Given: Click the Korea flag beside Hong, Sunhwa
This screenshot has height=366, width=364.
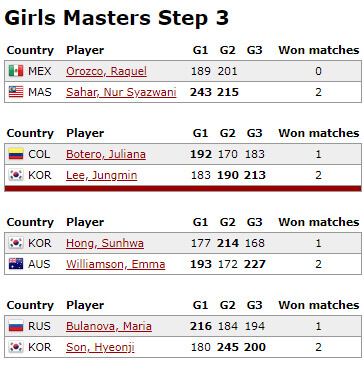Looking at the screenshot, I should pyautogui.click(x=16, y=243).
